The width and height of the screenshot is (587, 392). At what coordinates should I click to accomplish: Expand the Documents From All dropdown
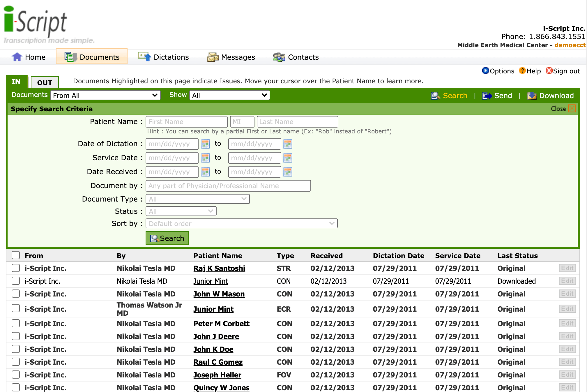click(x=105, y=96)
